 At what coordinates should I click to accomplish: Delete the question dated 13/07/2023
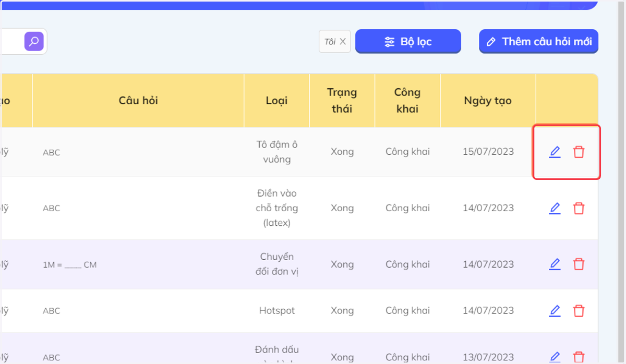[x=579, y=357]
